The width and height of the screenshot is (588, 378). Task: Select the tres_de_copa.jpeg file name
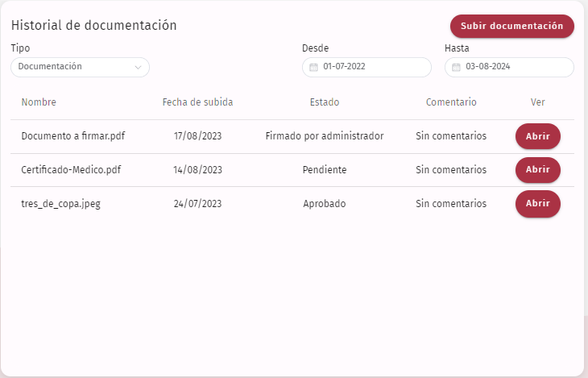point(60,204)
